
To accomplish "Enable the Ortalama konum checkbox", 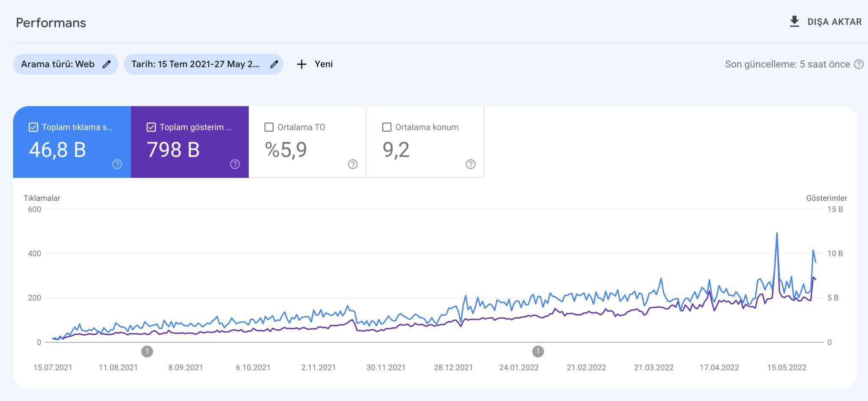I will click(387, 127).
